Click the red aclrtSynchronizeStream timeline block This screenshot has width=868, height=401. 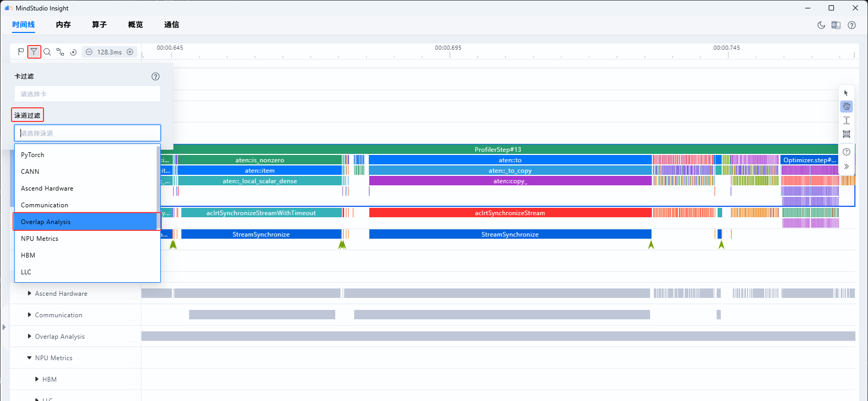510,213
